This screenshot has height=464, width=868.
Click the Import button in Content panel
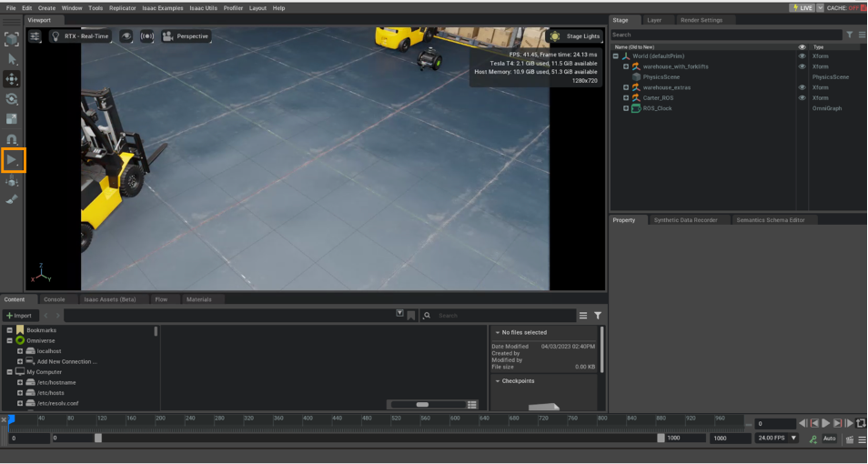(18, 315)
